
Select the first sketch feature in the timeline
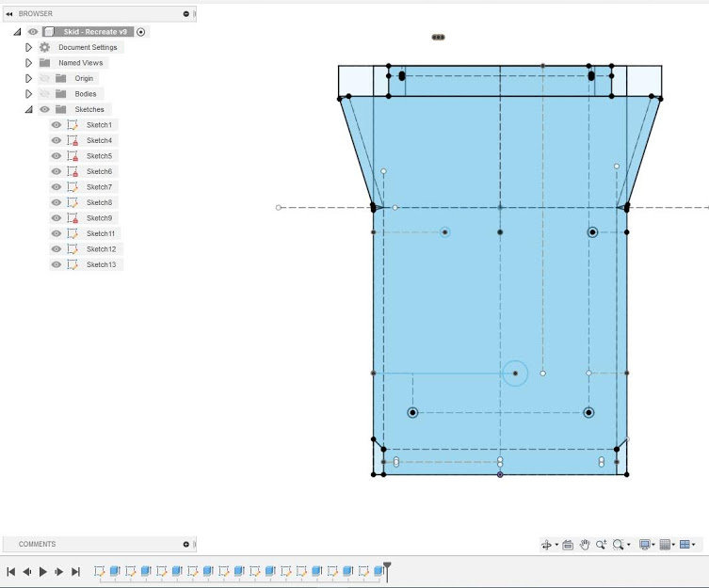point(100,571)
